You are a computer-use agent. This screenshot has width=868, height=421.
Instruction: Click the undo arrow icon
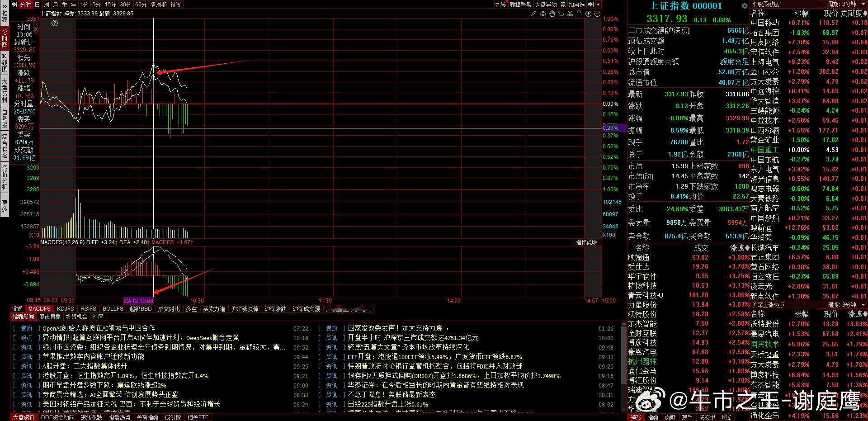click(x=561, y=14)
